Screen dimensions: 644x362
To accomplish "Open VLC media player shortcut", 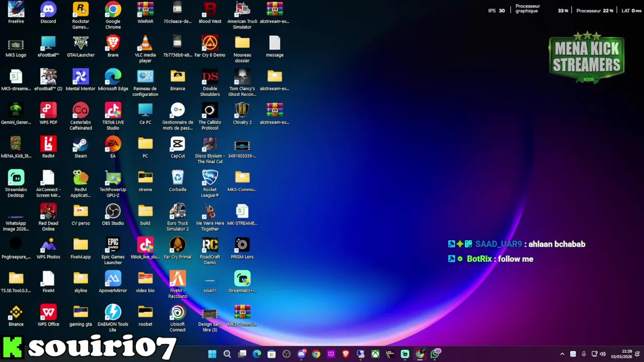I will pos(145,49).
